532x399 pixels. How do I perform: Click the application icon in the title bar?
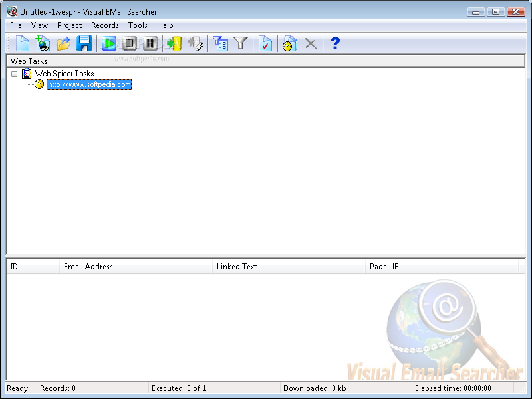click(x=12, y=11)
